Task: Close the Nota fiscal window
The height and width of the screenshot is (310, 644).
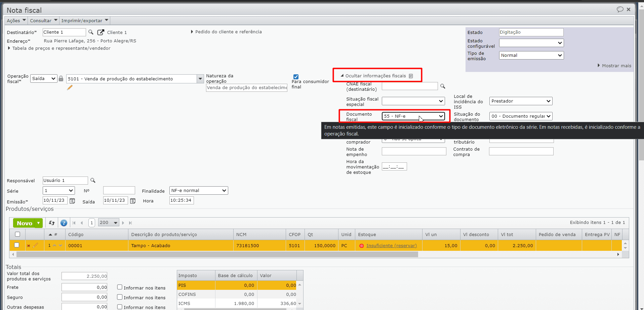Action: [x=629, y=9]
